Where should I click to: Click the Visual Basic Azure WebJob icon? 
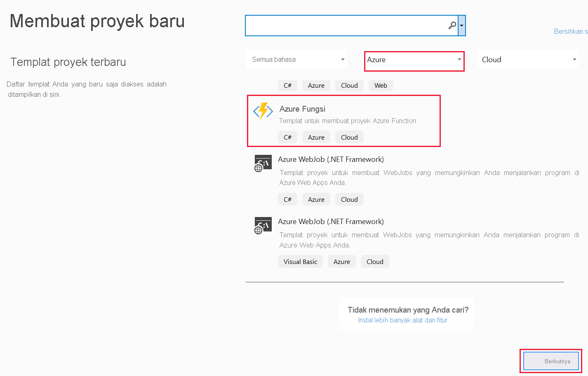(263, 226)
